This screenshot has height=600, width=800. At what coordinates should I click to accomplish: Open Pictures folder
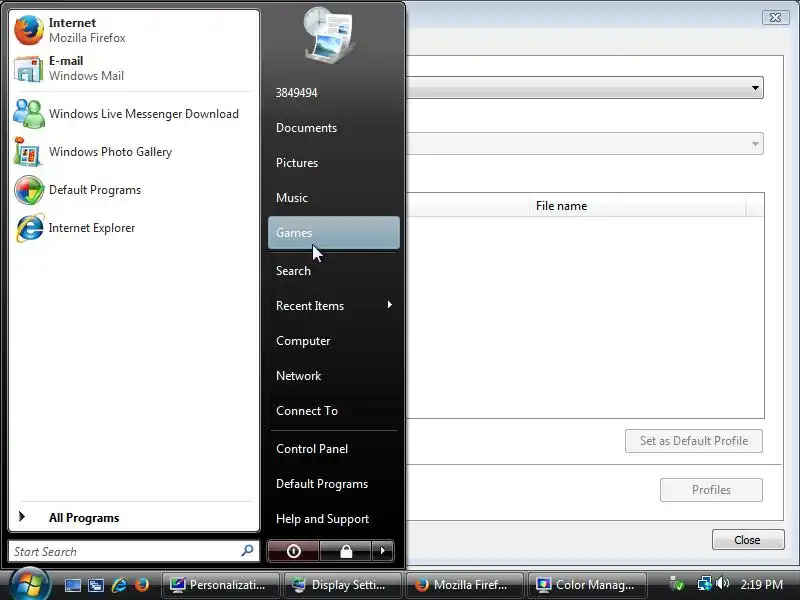(334, 163)
